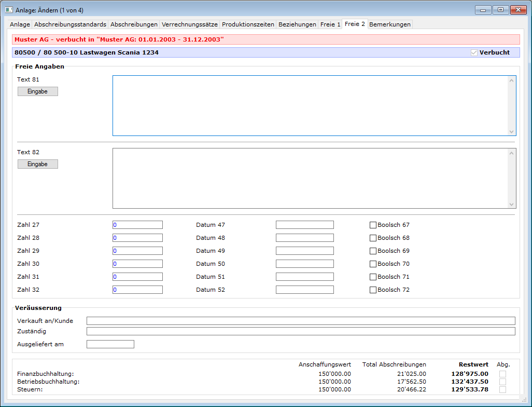This screenshot has height=407, width=532.
Task: Enable the Boolsch 67 checkbox
Action: point(373,225)
